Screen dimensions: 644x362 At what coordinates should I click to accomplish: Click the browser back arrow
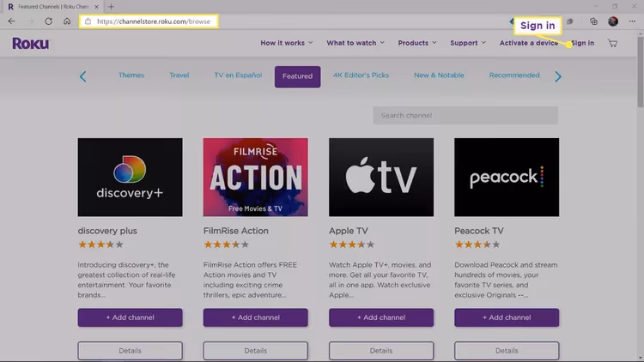(x=11, y=21)
